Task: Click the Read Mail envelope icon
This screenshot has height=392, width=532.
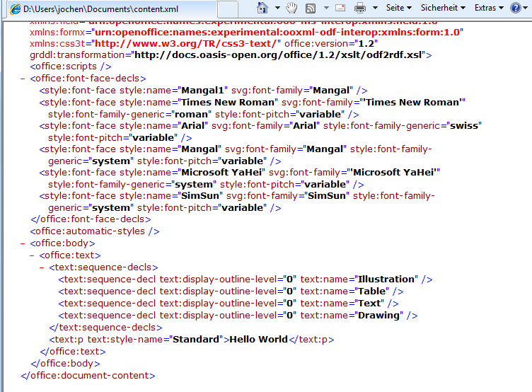Action: 340,8
